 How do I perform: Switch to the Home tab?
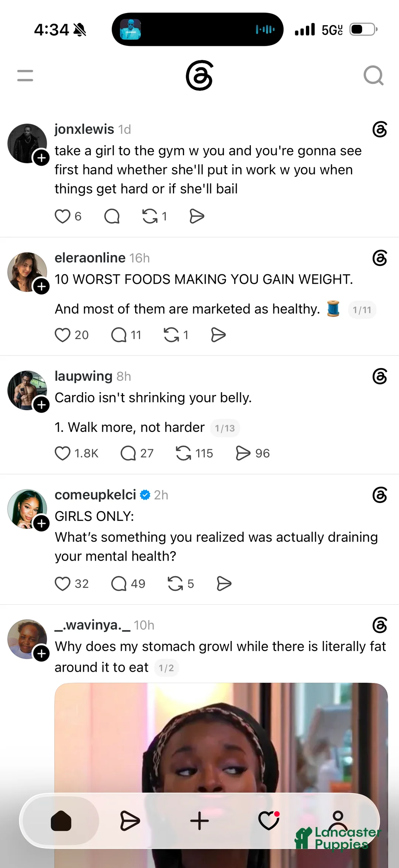tap(61, 821)
